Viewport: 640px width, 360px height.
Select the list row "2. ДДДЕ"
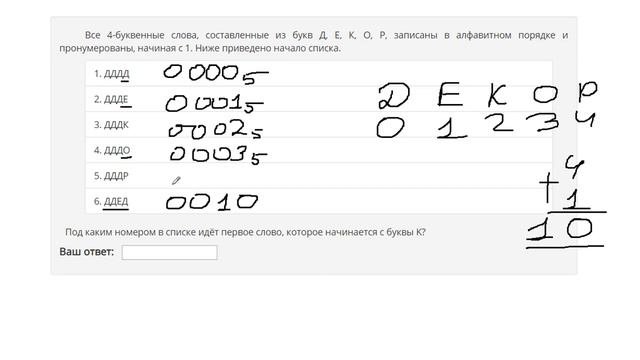click(319, 99)
